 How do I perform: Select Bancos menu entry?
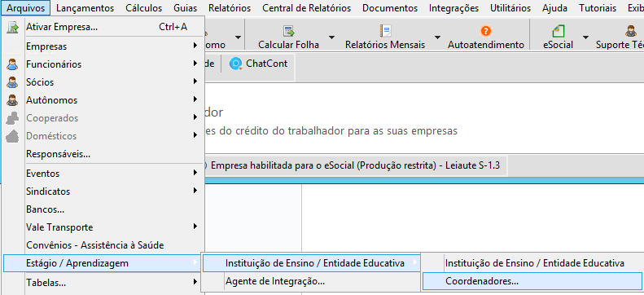(103, 209)
